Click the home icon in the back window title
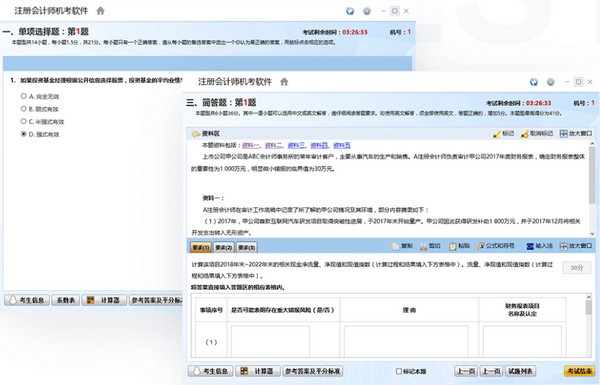This screenshot has height=385, width=600. click(100, 11)
